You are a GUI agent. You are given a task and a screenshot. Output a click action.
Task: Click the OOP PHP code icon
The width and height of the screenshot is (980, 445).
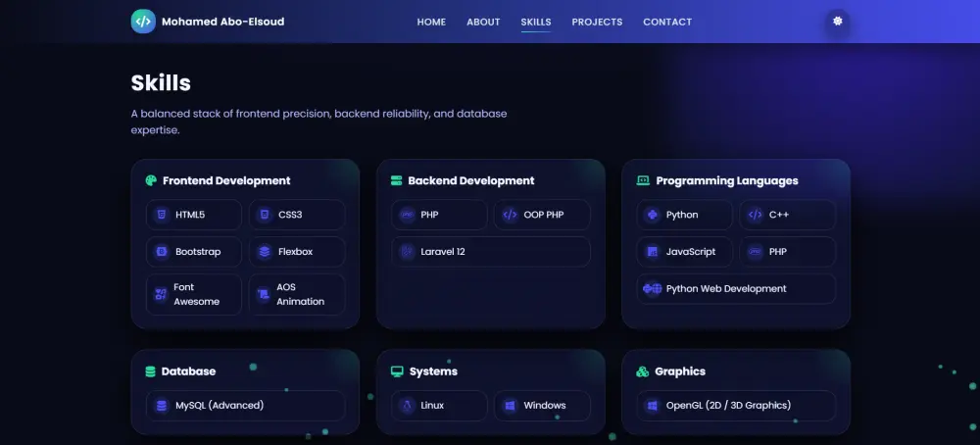coord(510,215)
